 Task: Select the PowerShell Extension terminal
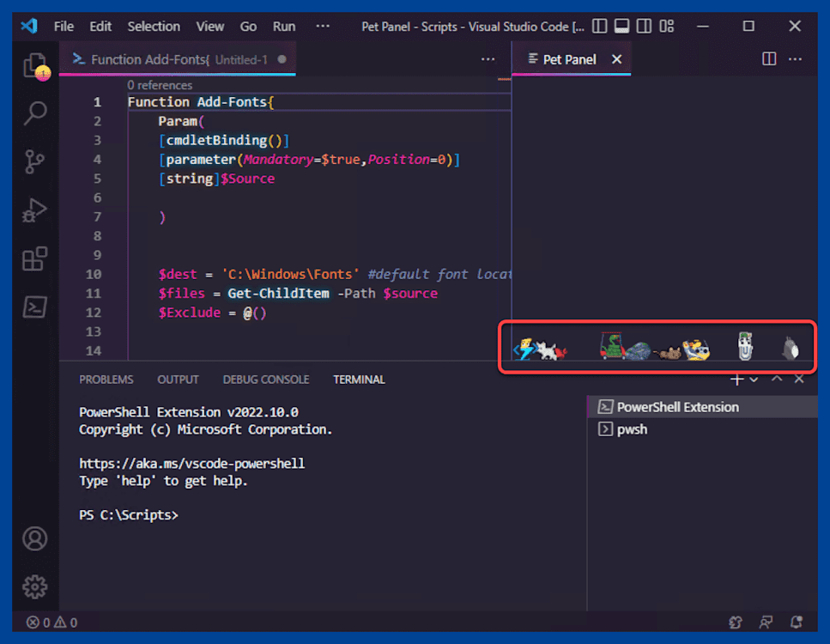pyautogui.click(x=702, y=407)
